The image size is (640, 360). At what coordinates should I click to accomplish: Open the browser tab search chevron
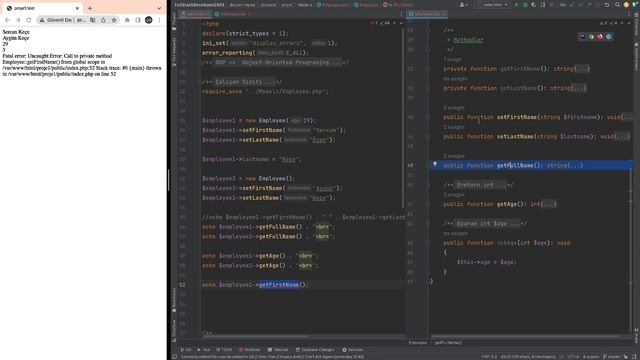point(159,8)
